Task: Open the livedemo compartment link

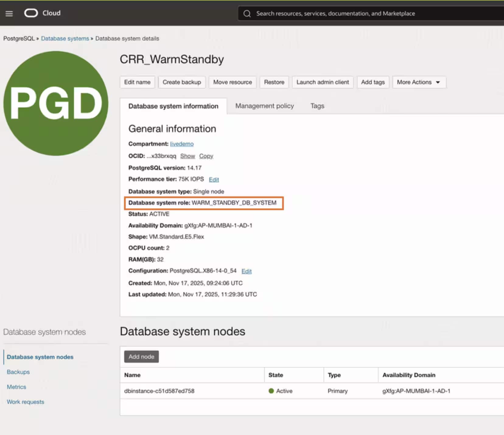Action: click(182, 144)
